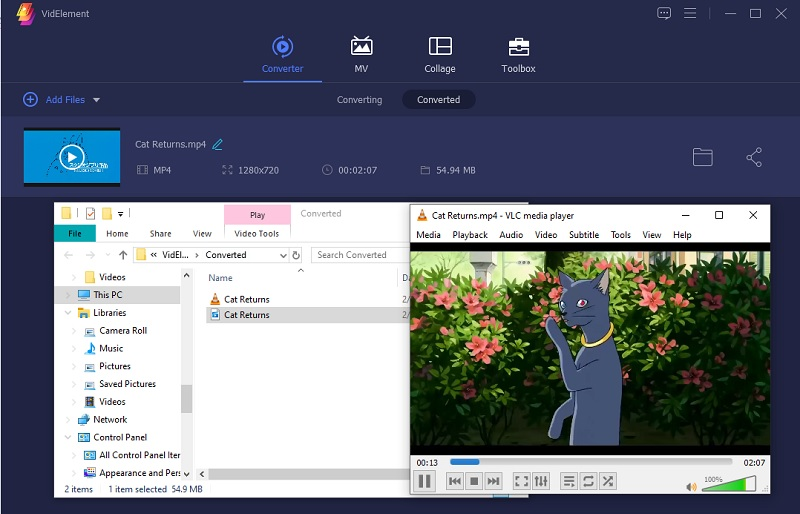Screen dimensions: 800x514
Task: Click the Converted breadcrumb in address bar
Action: [x=226, y=255]
